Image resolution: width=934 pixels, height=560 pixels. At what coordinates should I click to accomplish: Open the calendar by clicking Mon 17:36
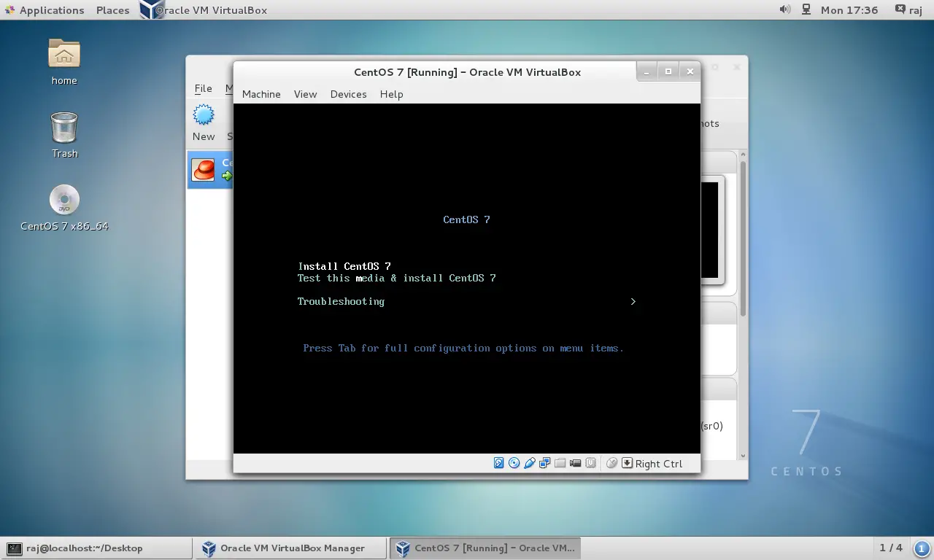[x=849, y=9]
